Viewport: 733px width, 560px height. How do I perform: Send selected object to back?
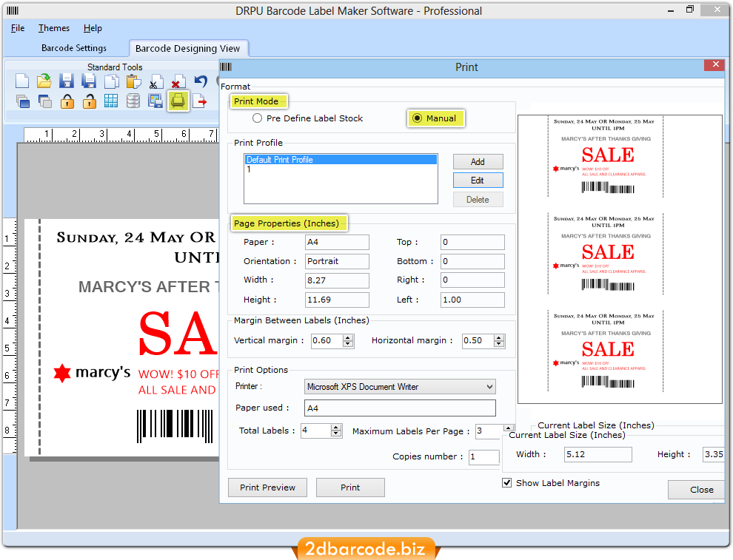[x=44, y=101]
